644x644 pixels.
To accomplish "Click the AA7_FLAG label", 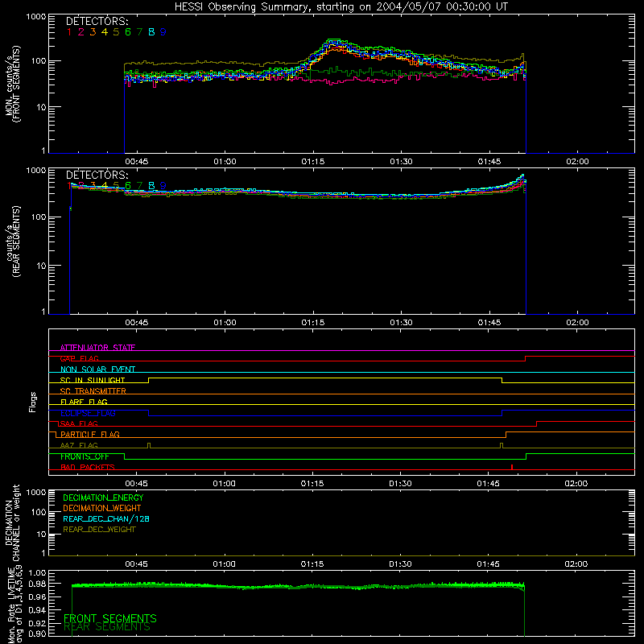I will (79, 445).
